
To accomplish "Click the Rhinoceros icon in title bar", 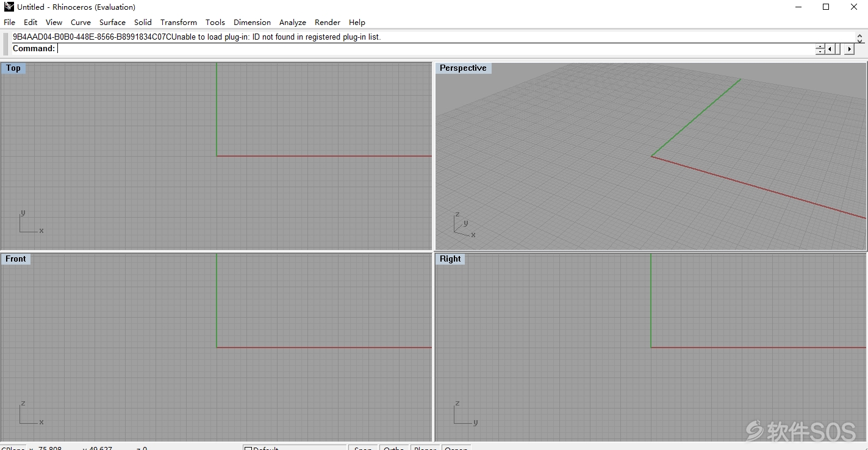I will (x=9, y=7).
